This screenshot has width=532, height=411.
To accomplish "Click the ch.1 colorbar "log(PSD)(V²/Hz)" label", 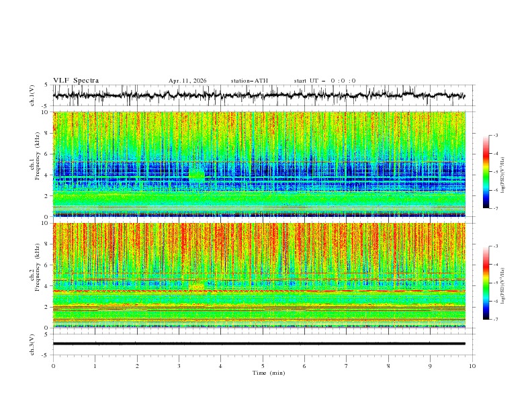I will click(x=502, y=175).
